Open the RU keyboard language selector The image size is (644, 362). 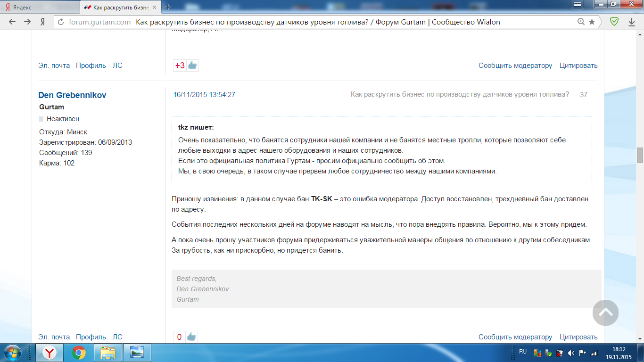click(x=522, y=352)
